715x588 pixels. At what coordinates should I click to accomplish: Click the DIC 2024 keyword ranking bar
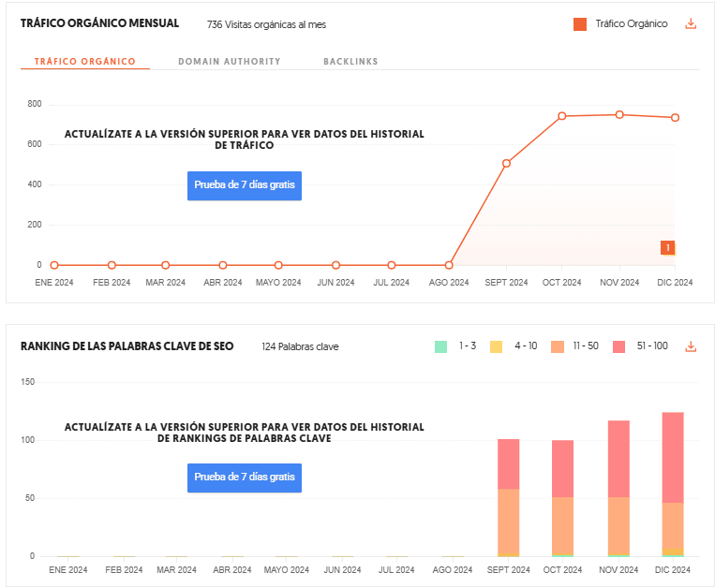(673, 484)
